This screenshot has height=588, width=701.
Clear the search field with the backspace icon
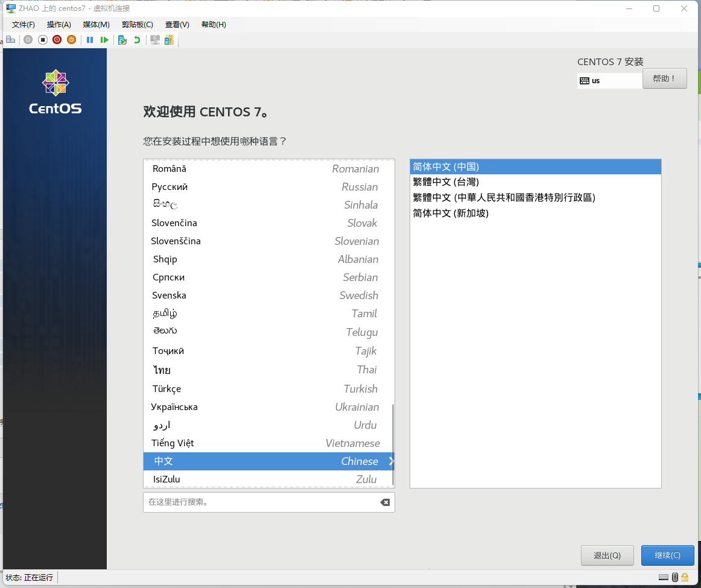(x=385, y=502)
